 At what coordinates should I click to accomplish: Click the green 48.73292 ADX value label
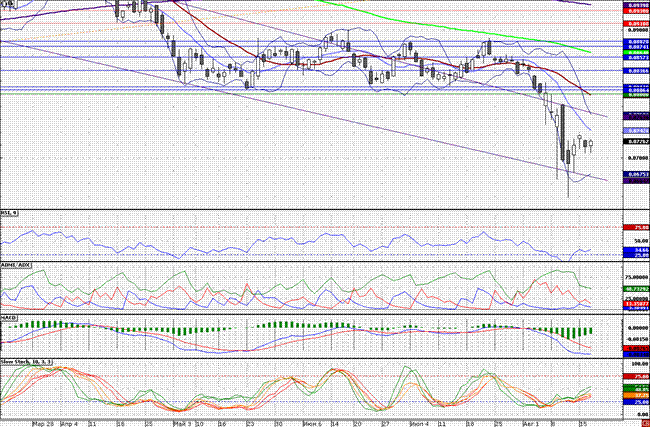[x=636, y=288]
